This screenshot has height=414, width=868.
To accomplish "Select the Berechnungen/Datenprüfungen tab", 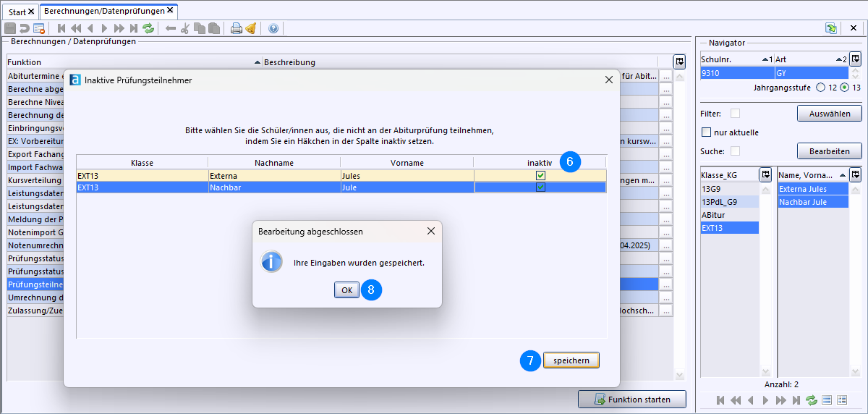I will [x=104, y=11].
